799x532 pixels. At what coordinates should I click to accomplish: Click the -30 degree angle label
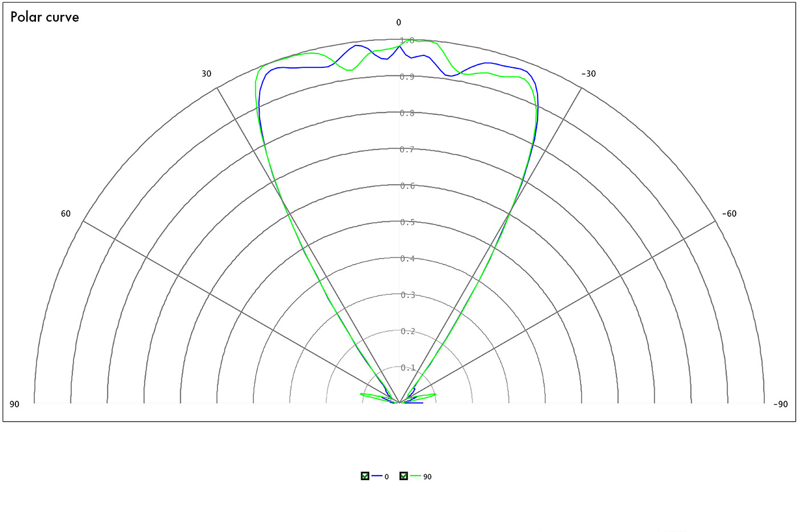click(x=588, y=74)
